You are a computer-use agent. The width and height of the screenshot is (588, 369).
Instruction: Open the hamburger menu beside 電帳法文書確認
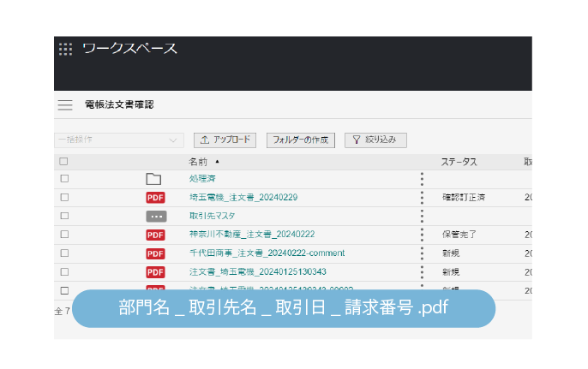(x=65, y=105)
